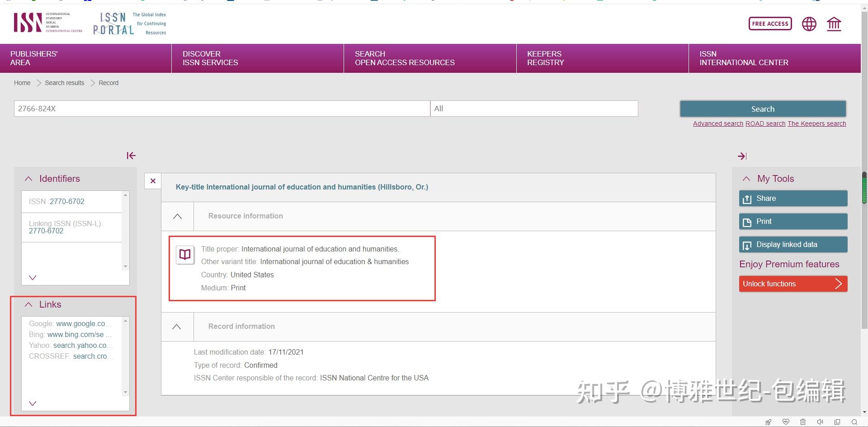
Task: Click the Key-title record heading
Action: (x=302, y=187)
